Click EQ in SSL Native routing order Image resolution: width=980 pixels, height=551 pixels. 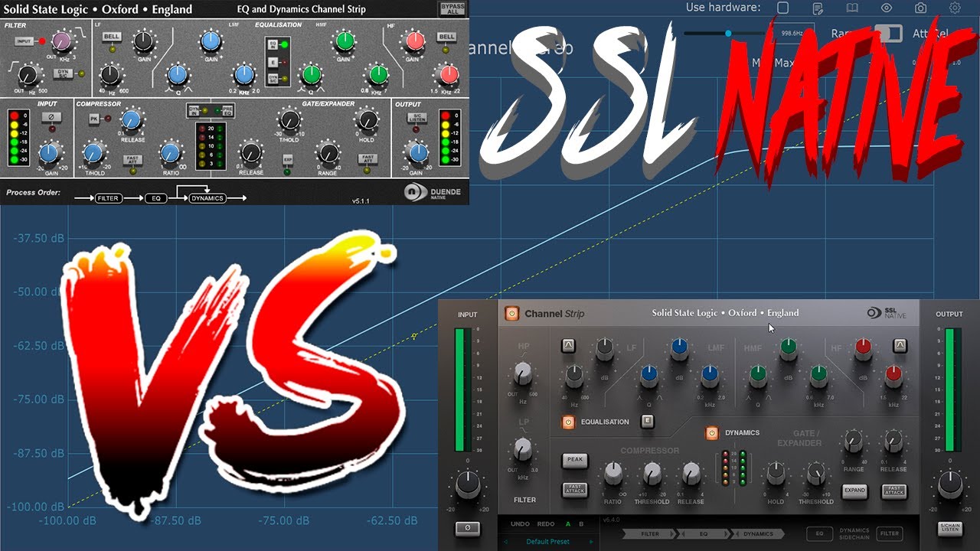(702, 533)
